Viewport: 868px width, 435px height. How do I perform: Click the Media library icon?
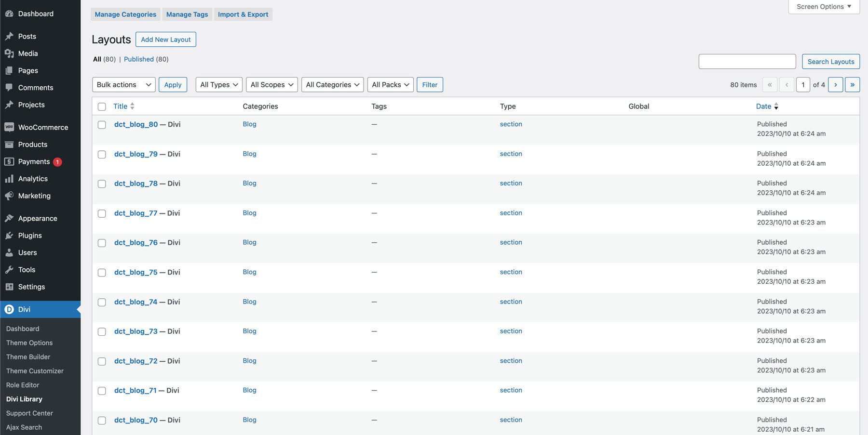click(9, 53)
